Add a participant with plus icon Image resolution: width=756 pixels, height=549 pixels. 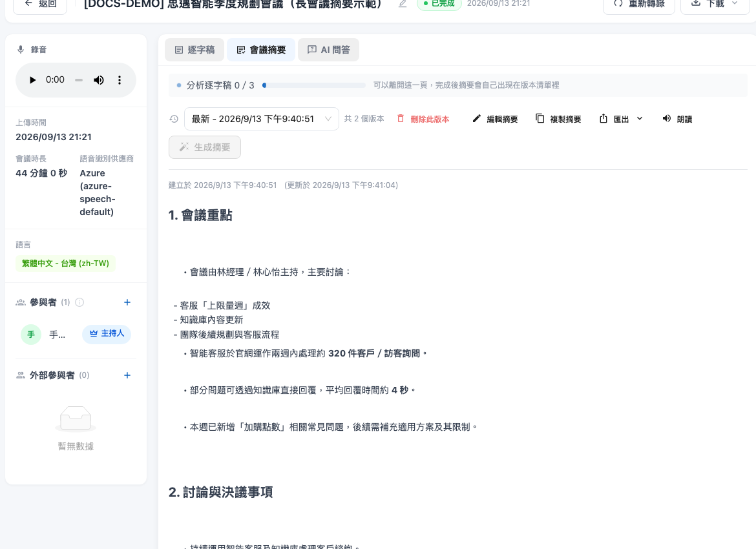pyautogui.click(x=127, y=302)
